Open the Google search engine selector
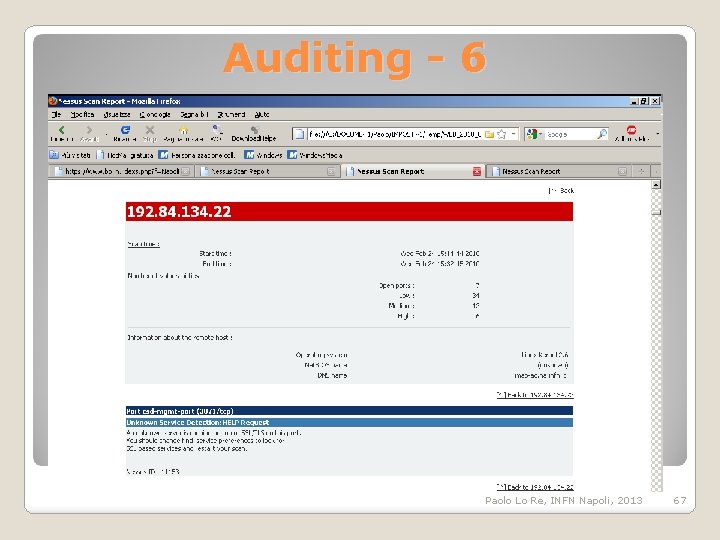Image resolution: width=720 pixels, height=540 pixels. [534, 134]
